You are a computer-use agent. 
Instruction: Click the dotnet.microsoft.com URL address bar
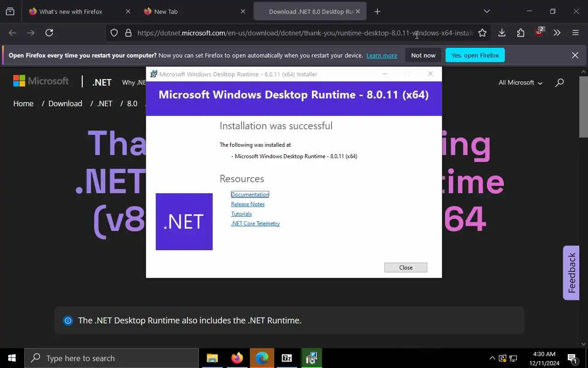pyautogui.click(x=305, y=33)
